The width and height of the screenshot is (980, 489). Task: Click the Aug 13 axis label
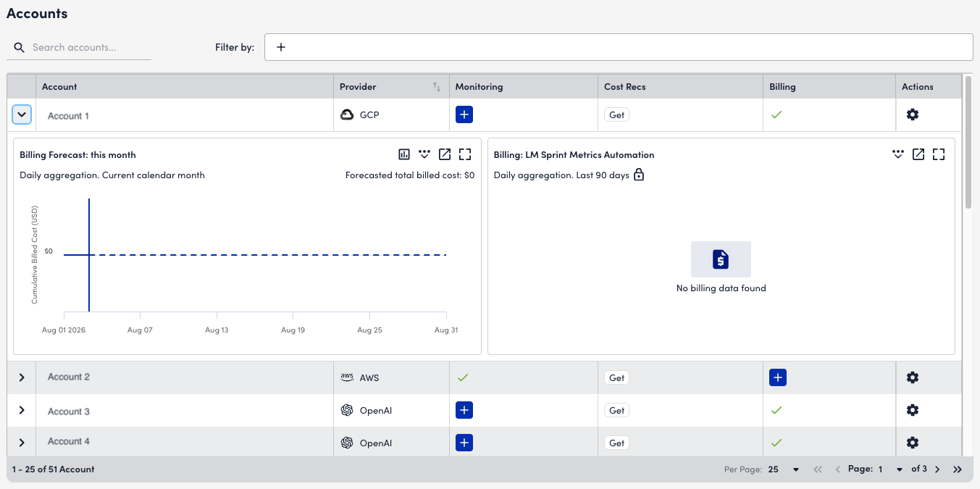click(217, 330)
